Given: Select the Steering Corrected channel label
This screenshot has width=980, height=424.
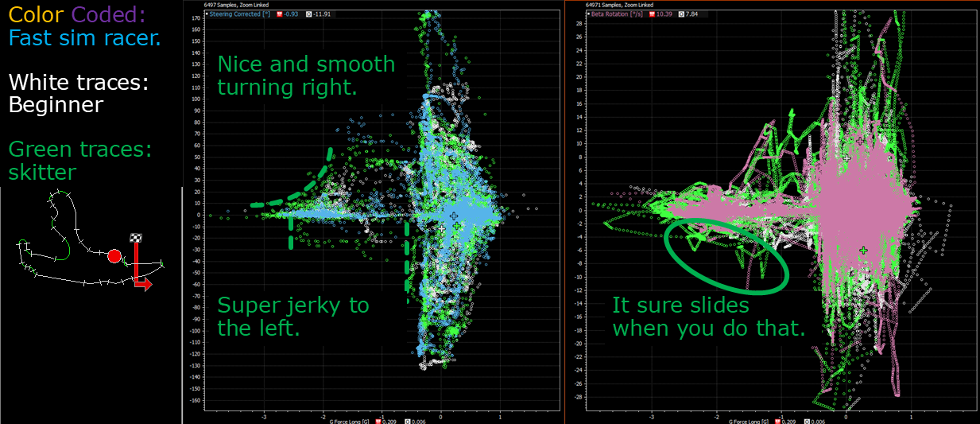Looking at the screenshot, I should 240,14.
